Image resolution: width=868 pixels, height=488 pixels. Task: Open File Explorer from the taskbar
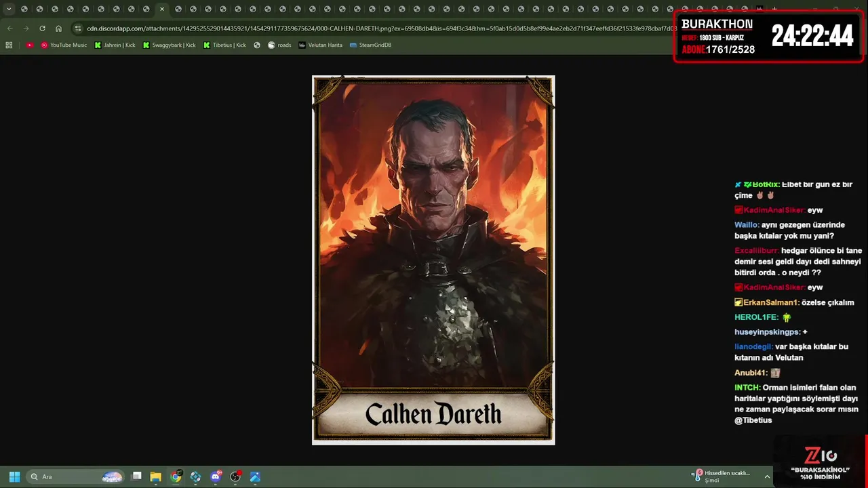coord(156,476)
